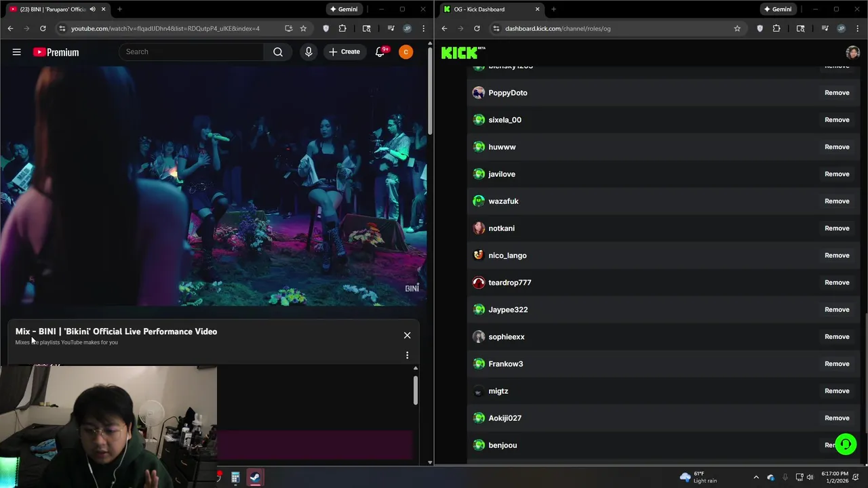Open the YouTube hamburger guide menu
The image size is (868, 488).
coord(16,52)
